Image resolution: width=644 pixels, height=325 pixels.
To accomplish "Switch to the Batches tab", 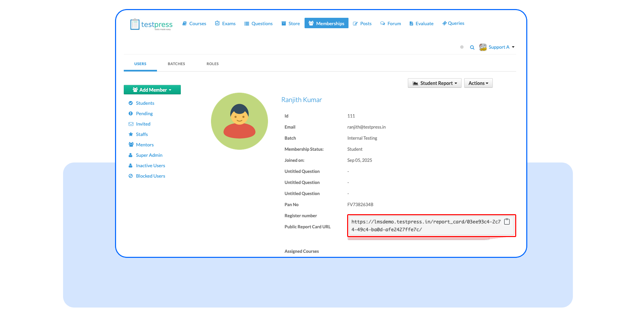I will 176,64.
